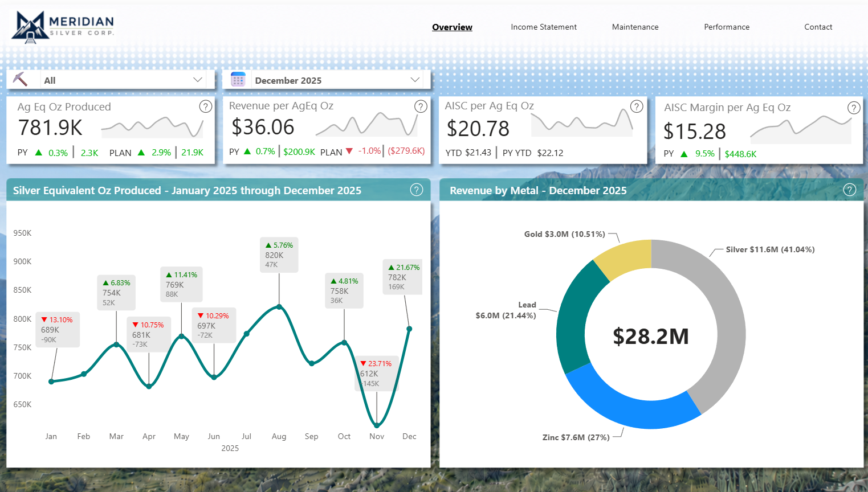Open the Overview tab

452,27
